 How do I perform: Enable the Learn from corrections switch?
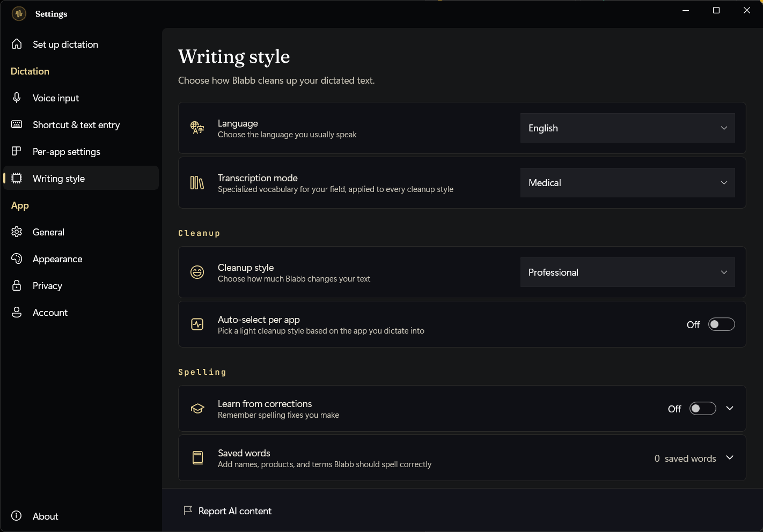click(703, 409)
